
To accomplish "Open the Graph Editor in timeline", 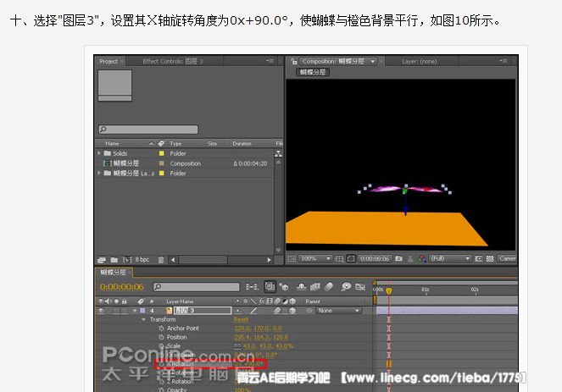I will point(360,287).
